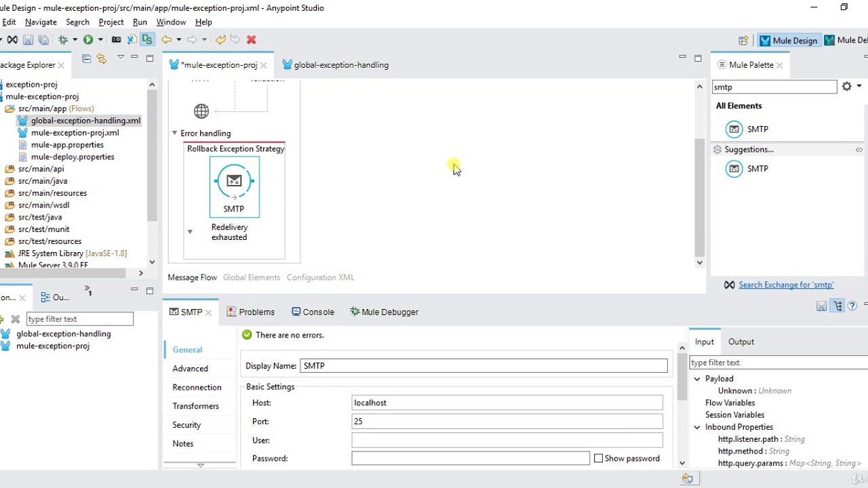The width and height of the screenshot is (868, 488).
Task: Click Search Exchange for 'smtp' link
Action: [x=786, y=285]
